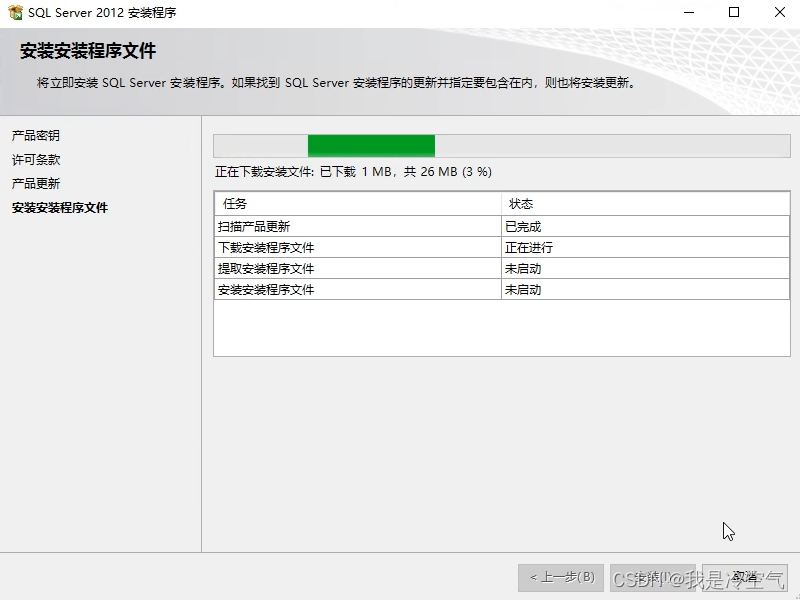Click the 安装 button
Image resolution: width=800 pixels, height=600 pixels.
(653, 578)
